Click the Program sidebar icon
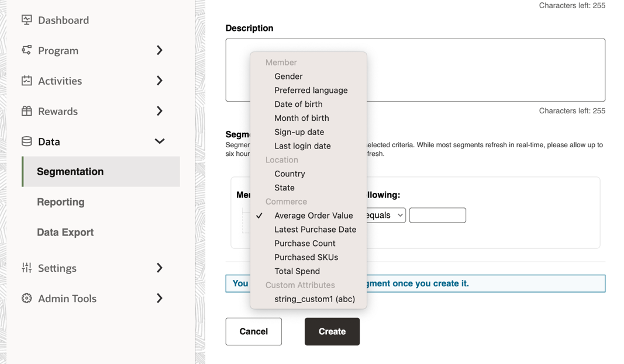The height and width of the screenshot is (364, 624). click(27, 50)
